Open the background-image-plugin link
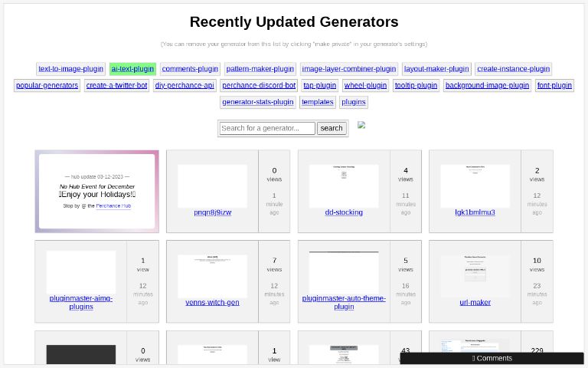The height and width of the screenshot is (368, 588). [x=487, y=85]
